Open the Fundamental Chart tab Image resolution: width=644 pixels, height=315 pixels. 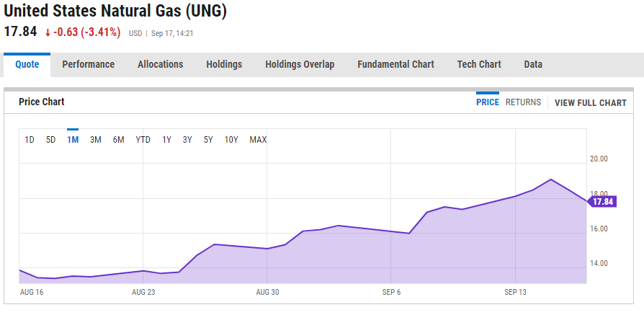(x=395, y=64)
